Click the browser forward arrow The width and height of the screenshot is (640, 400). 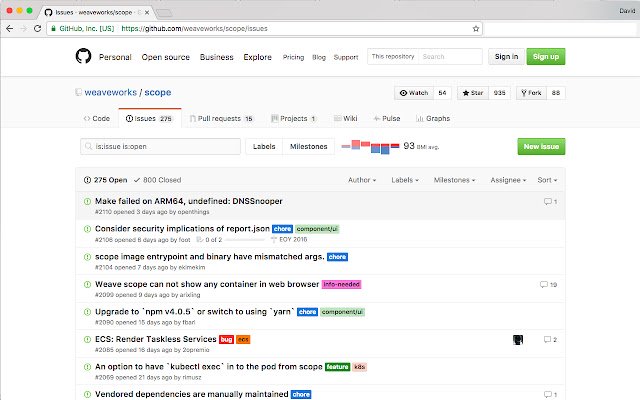pyautogui.click(x=24, y=29)
